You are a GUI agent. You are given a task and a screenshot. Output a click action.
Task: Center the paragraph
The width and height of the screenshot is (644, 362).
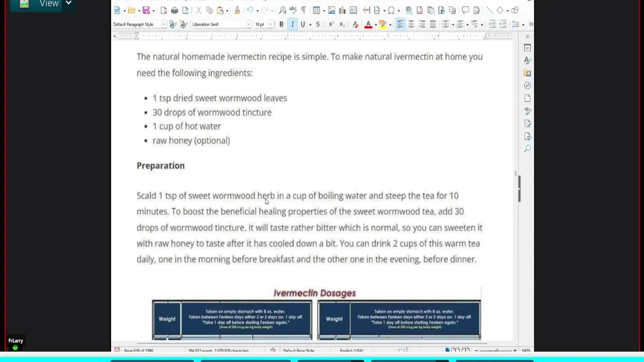tap(411, 24)
